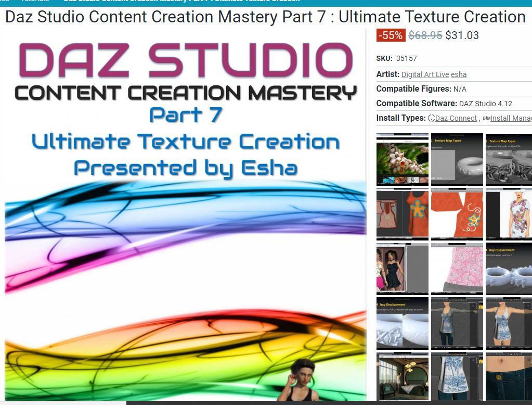532x405 pixels.
Task: Click the SKU number 35157
Action: [407, 58]
